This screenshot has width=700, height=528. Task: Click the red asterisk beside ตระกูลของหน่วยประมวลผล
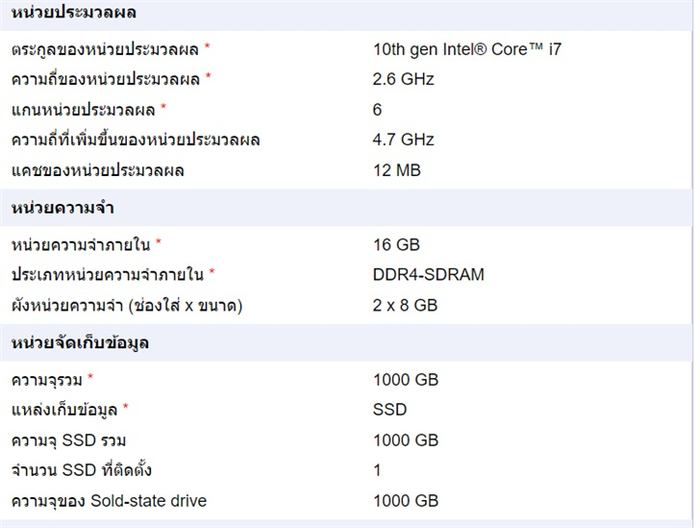click(208, 47)
